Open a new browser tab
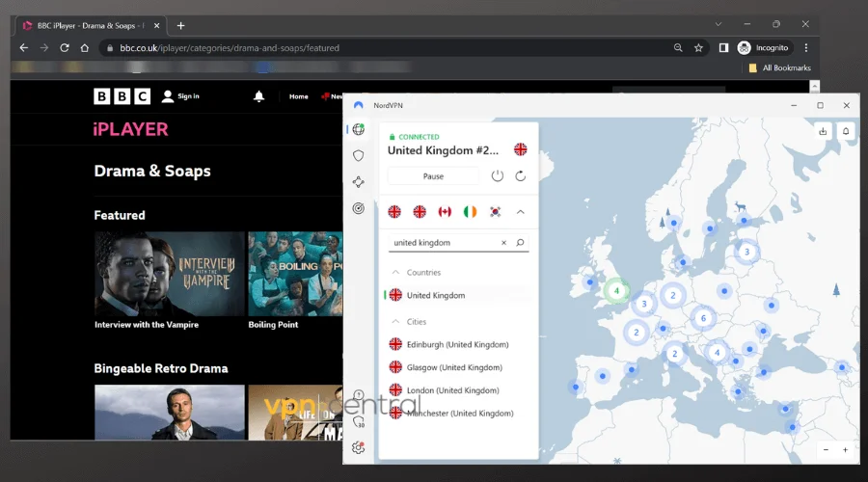This screenshot has height=482, width=868. click(180, 25)
